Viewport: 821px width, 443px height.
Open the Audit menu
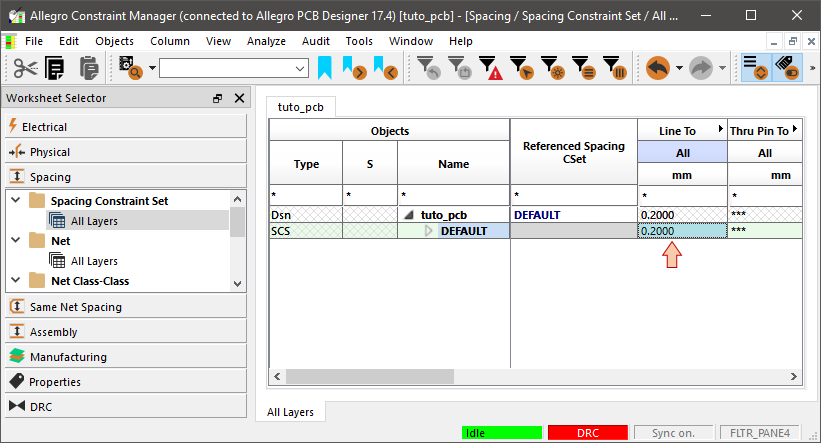point(315,41)
